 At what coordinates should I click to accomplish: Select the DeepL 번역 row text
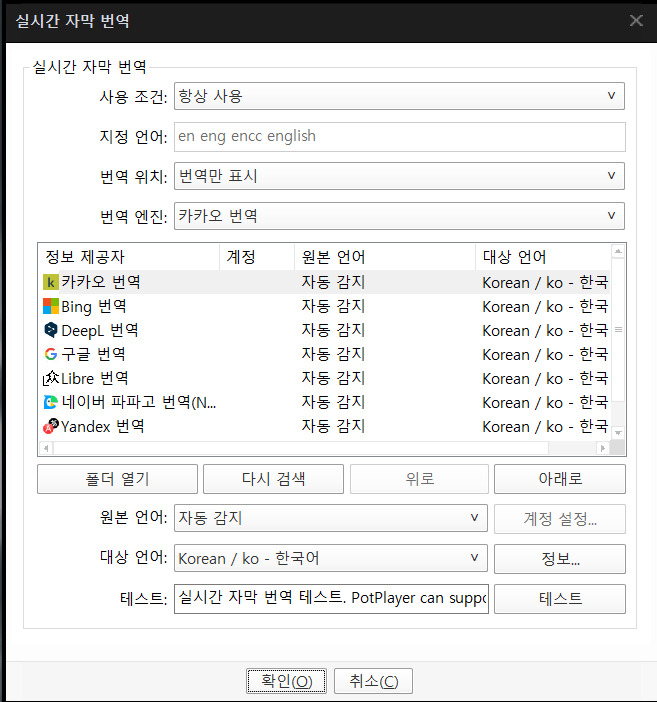coord(100,330)
